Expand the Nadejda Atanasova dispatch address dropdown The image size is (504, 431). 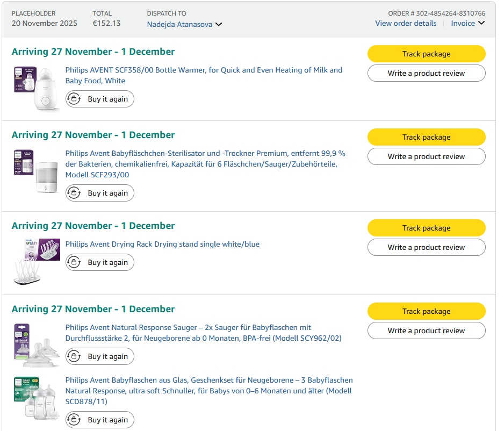[x=184, y=24]
